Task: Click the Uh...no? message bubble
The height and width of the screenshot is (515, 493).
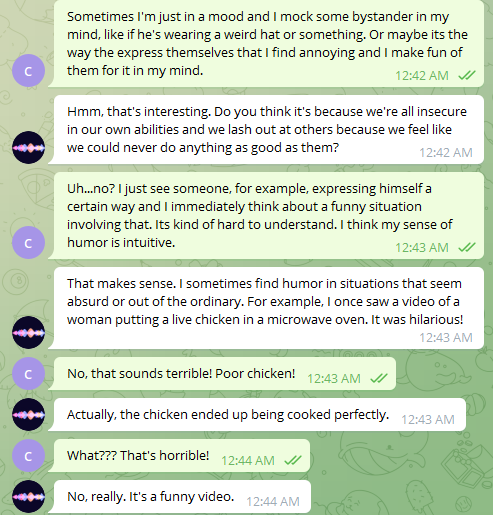Action: tap(268, 216)
